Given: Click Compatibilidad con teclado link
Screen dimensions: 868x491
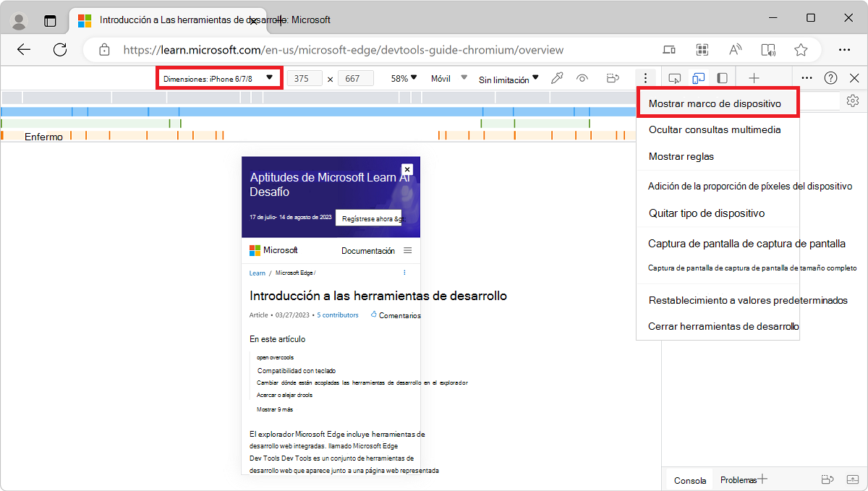Looking at the screenshot, I should coord(297,371).
